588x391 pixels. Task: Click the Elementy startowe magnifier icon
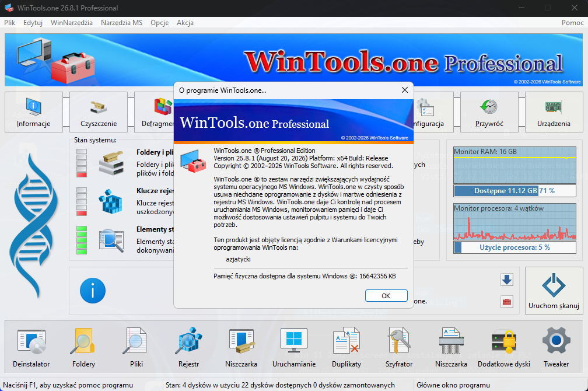(111, 240)
